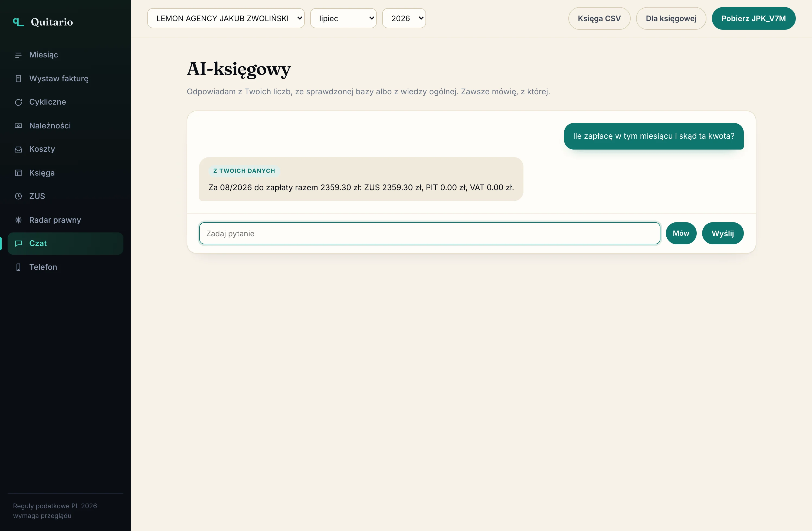Open the month dropdown showing lipiec
The height and width of the screenshot is (531, 812).
343,18
